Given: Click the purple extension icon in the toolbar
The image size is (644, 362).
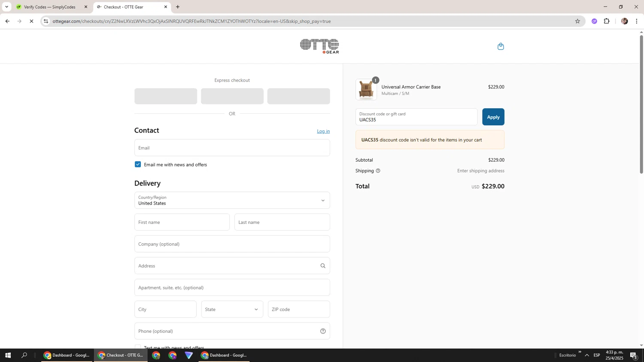Looking at the screenshot, I should point(594,21).
